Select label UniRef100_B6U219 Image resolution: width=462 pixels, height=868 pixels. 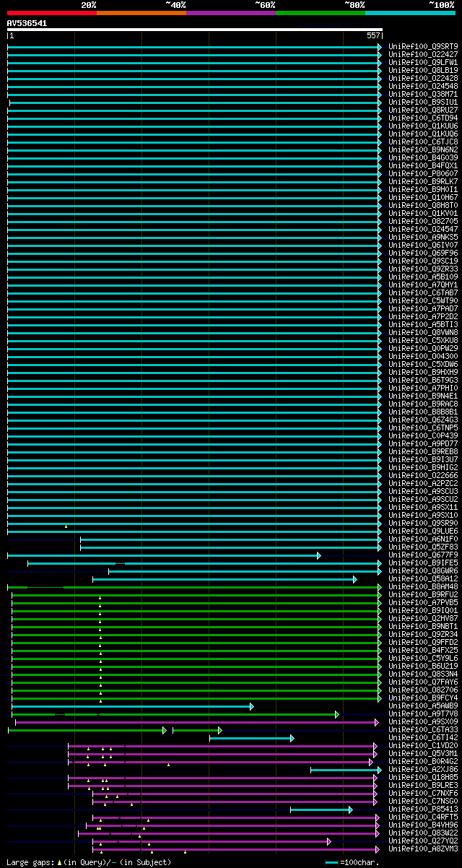click(x=423, y=666)
